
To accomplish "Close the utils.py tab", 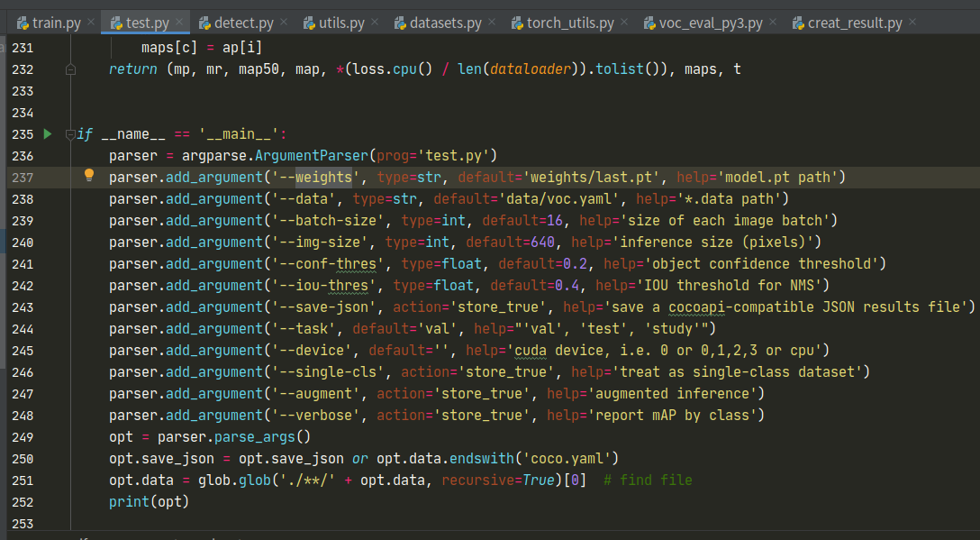I will tap(375, 22).
